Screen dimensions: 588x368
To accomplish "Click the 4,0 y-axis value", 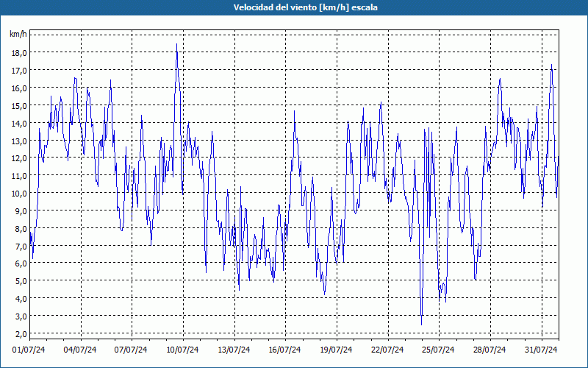I will coord(21,299).
